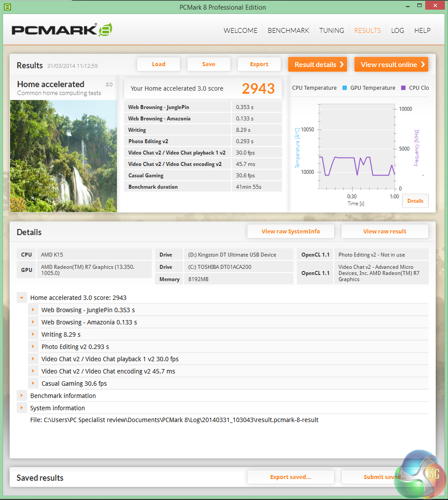Switch to the Benchmark tab
Image resolution: width=448 pixels, height=500 pixels.
pyautogui.click(x=288, y=31)
